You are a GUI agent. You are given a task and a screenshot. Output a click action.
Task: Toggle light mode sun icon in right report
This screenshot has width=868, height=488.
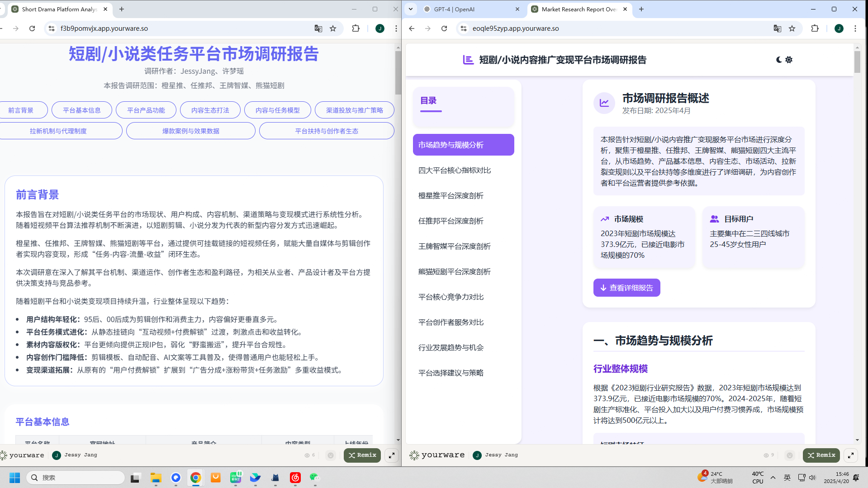789,60
